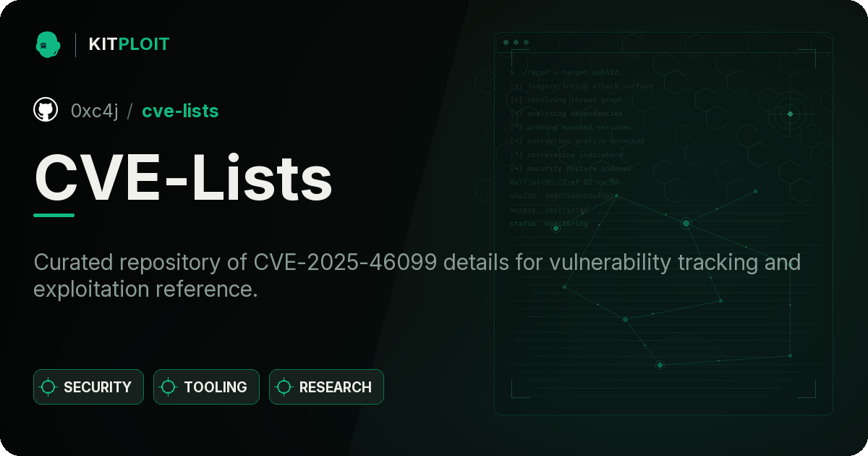
Task: Click 'encryption profile detected' terminal line
Action: 576,141
